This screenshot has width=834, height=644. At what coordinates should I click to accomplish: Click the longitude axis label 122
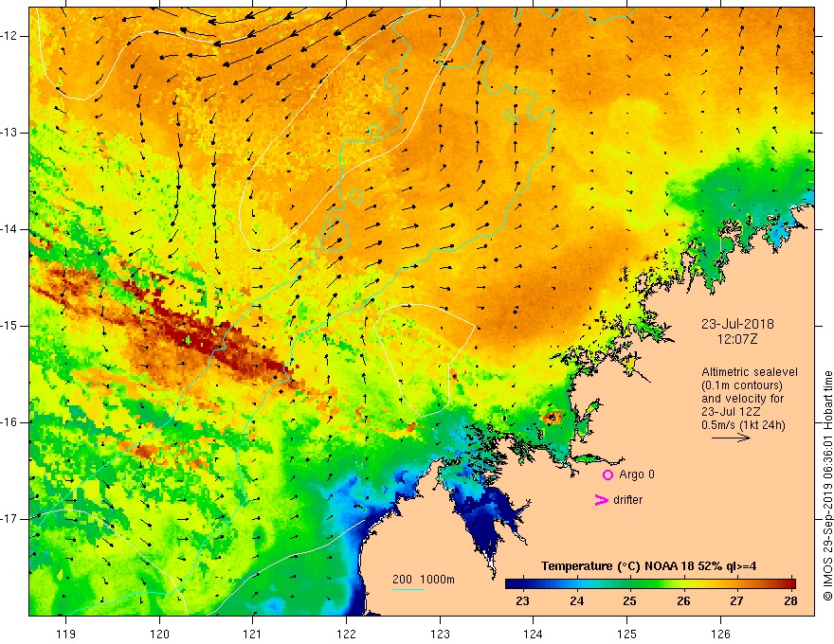pyautogui.click(x=346, y=634)
